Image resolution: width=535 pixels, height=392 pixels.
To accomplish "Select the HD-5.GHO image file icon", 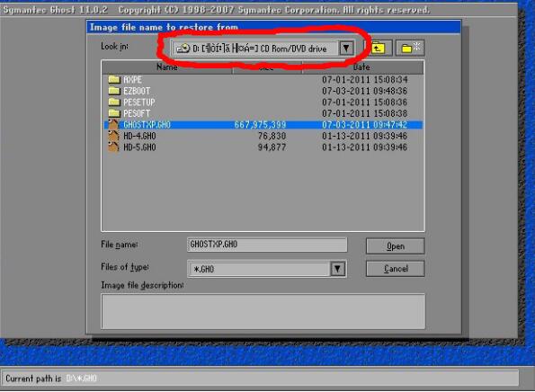I will (113, 147).
